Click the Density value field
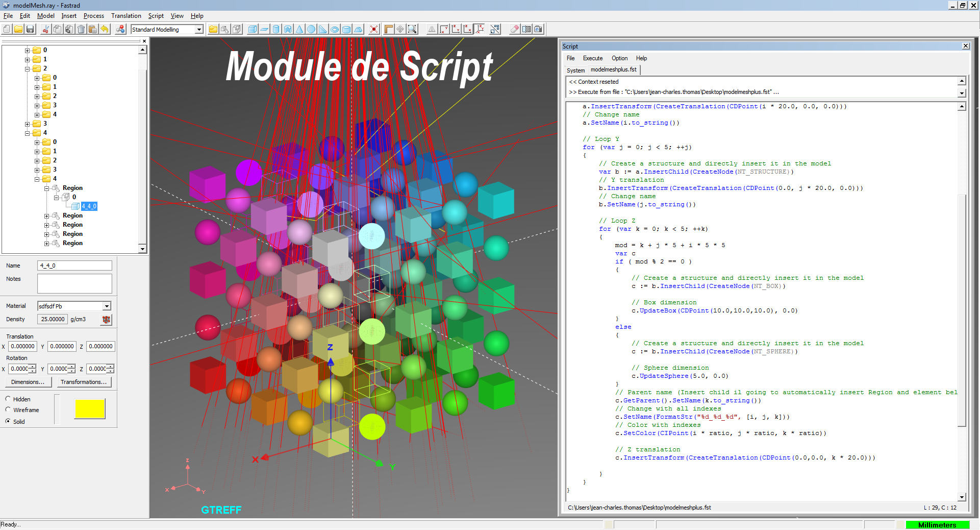The width and height of the screenshot is (980, 530). [52, 319]
